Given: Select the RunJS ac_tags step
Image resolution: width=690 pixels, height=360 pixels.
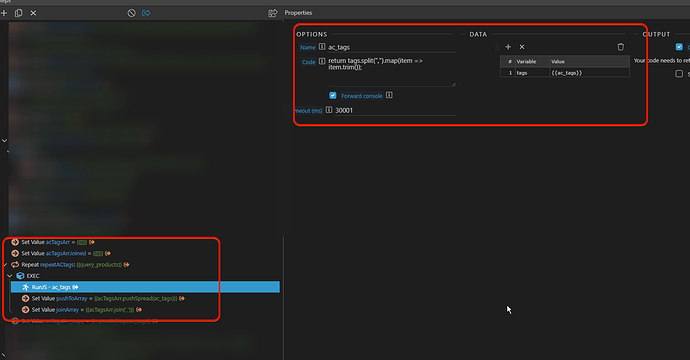Looking at the screenshot, I should pos(145,287).
